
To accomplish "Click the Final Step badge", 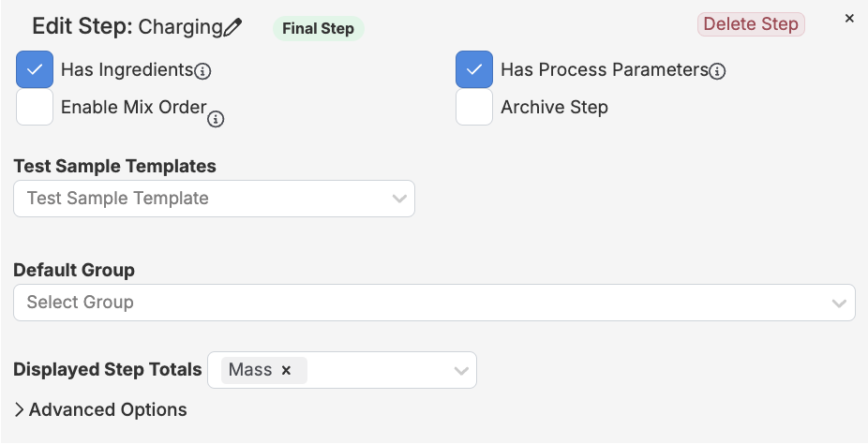I will pyautogui.click(x=318, y=28).
